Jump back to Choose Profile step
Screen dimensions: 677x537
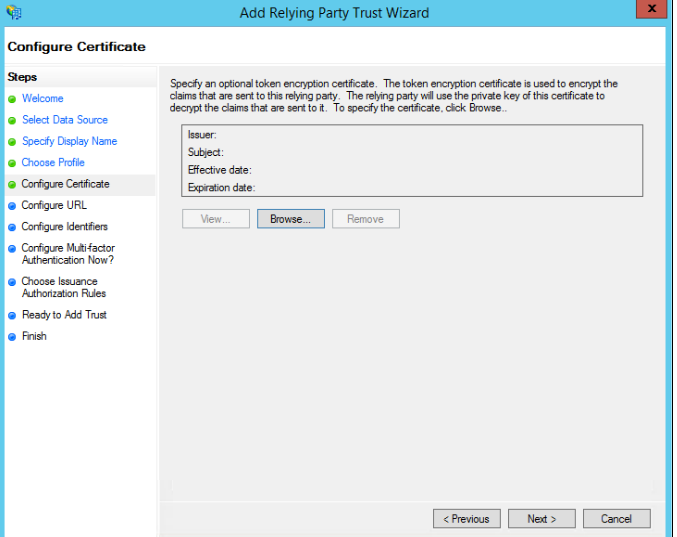point(53,163)
